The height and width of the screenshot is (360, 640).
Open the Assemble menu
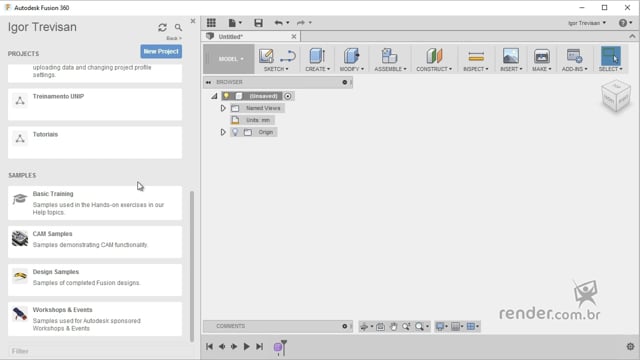390,69
